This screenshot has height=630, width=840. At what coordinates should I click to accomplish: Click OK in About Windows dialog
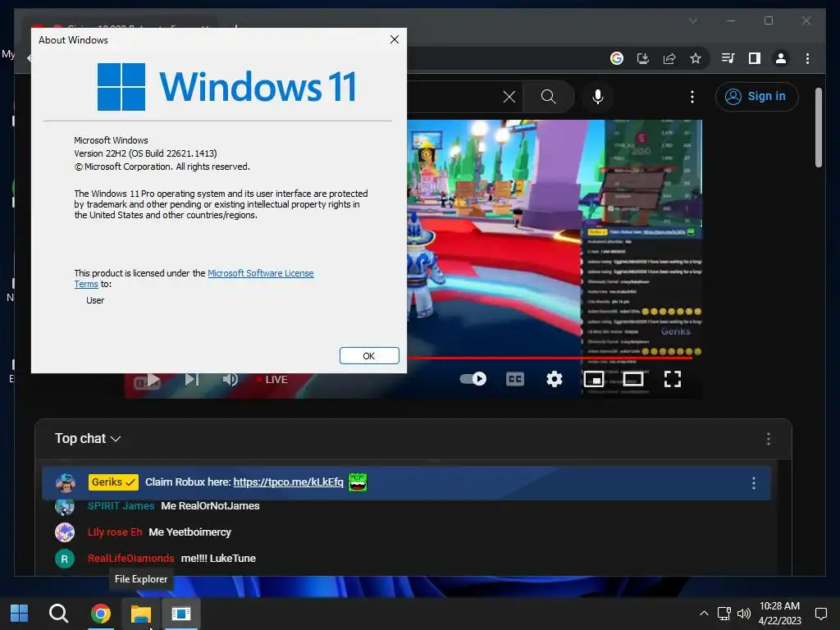click(369, 356)
